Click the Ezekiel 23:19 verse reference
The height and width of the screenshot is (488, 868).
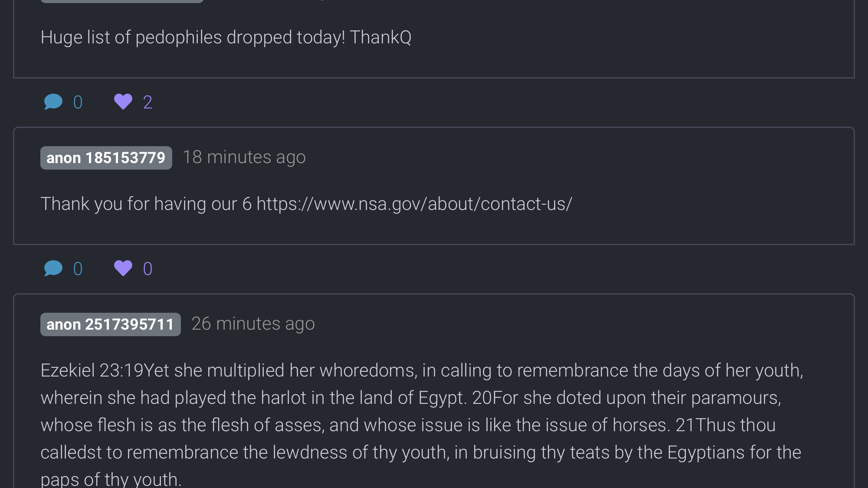pyautogui.click(x=92, y=370)
